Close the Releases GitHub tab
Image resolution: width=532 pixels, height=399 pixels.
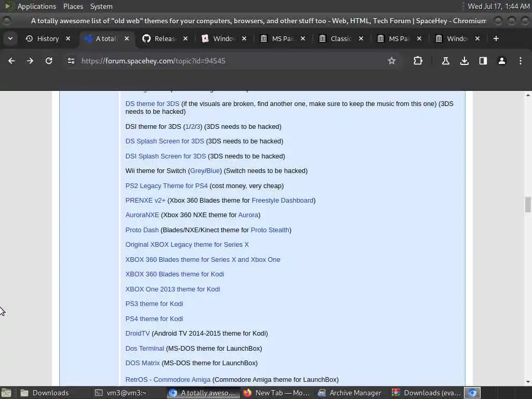(x=185, y=38)
